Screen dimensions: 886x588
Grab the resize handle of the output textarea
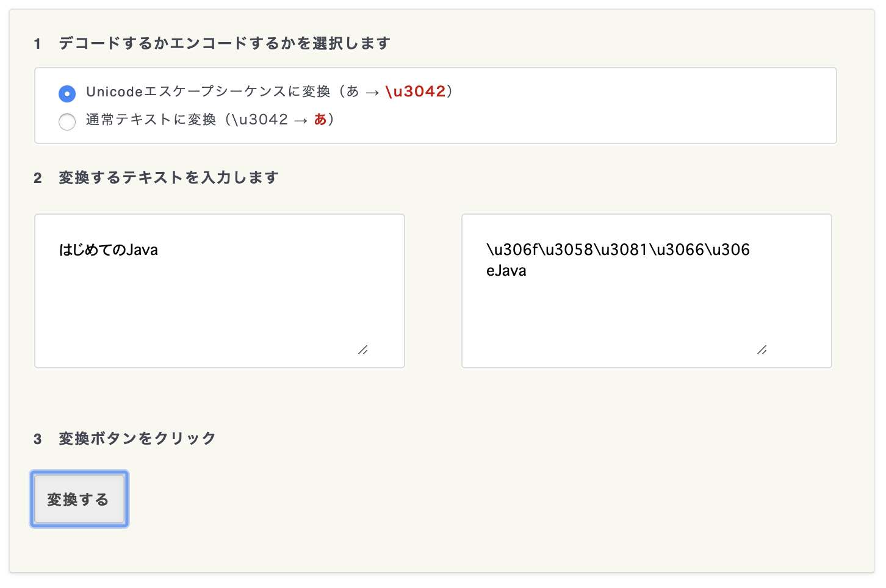click(x=762, y=350)
